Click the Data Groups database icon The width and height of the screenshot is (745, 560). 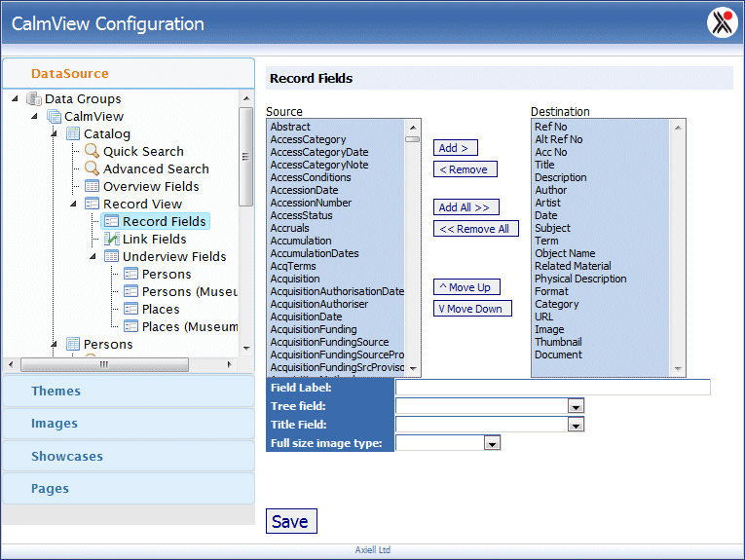[x=34, y=98]
